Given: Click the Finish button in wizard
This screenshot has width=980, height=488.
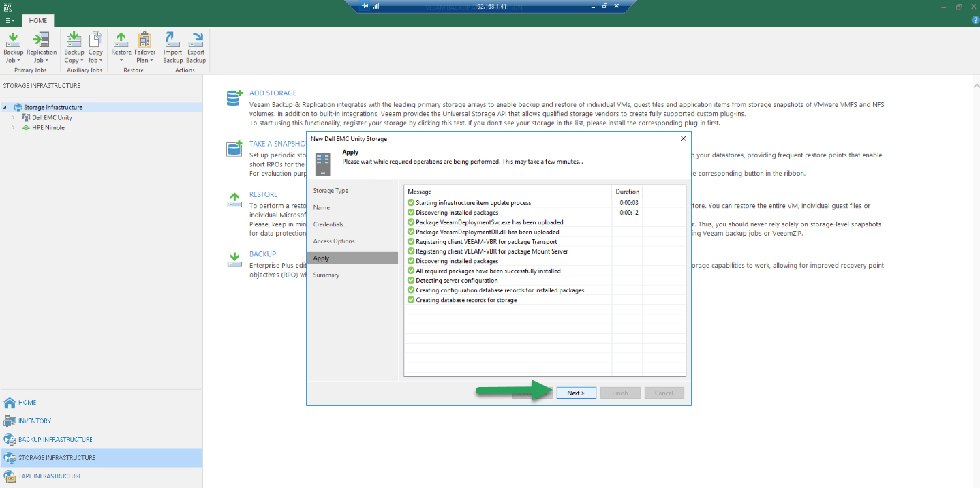Looking at the screenshot, I should [620, 393].
